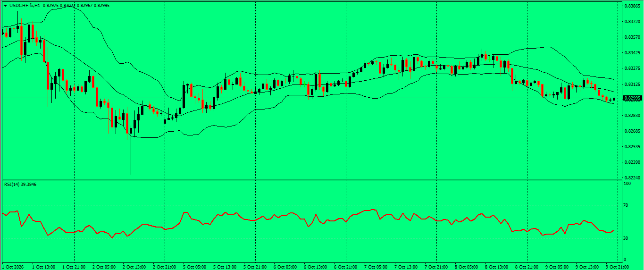Click the 5 Oct 21:00 time label
The width and height of the screenshot is (644, 270).
pos(255,267)
